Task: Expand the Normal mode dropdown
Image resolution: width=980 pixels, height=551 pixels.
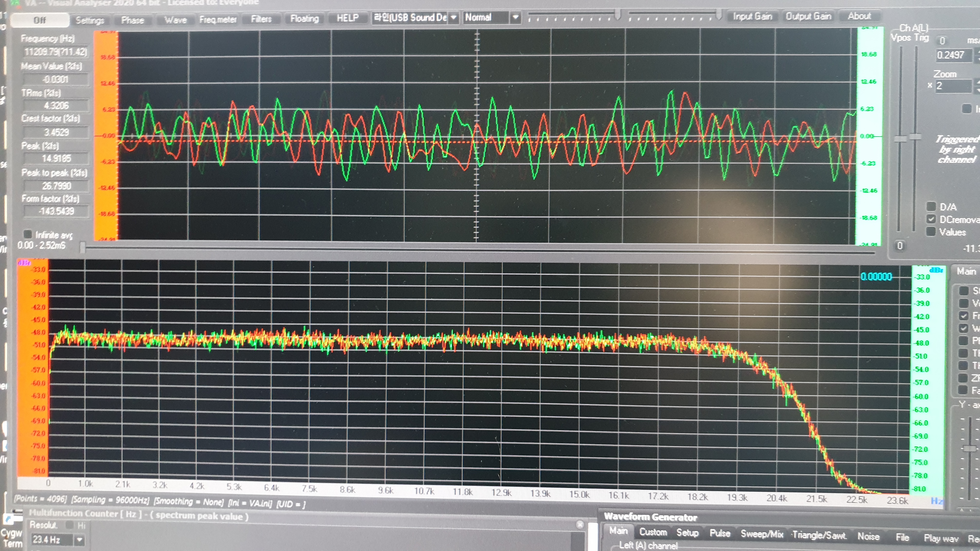Action: 515,17
